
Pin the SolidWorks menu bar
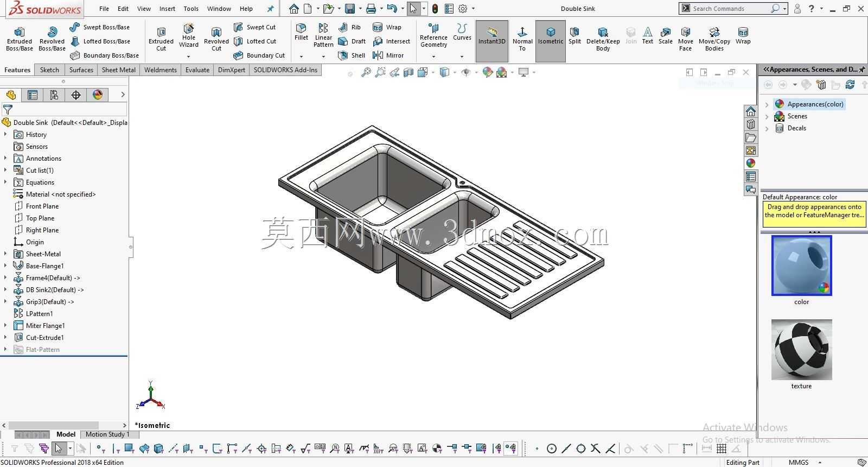point(270,9)
